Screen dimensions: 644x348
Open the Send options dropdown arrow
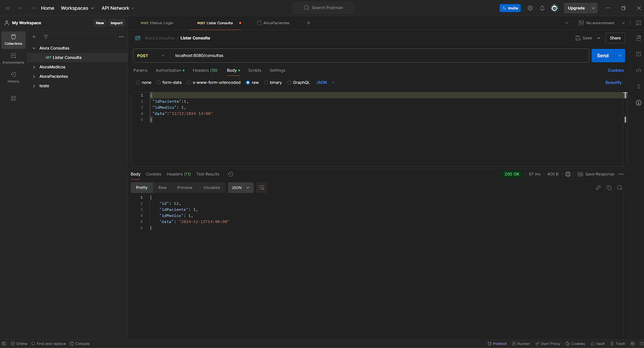(x=620, y=56)
